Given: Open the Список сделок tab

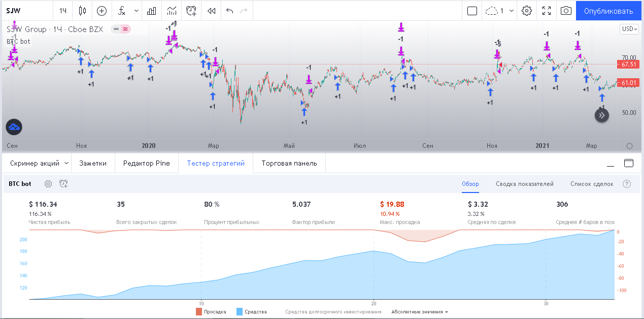Looking at the screenshot, I should (591, 184).
